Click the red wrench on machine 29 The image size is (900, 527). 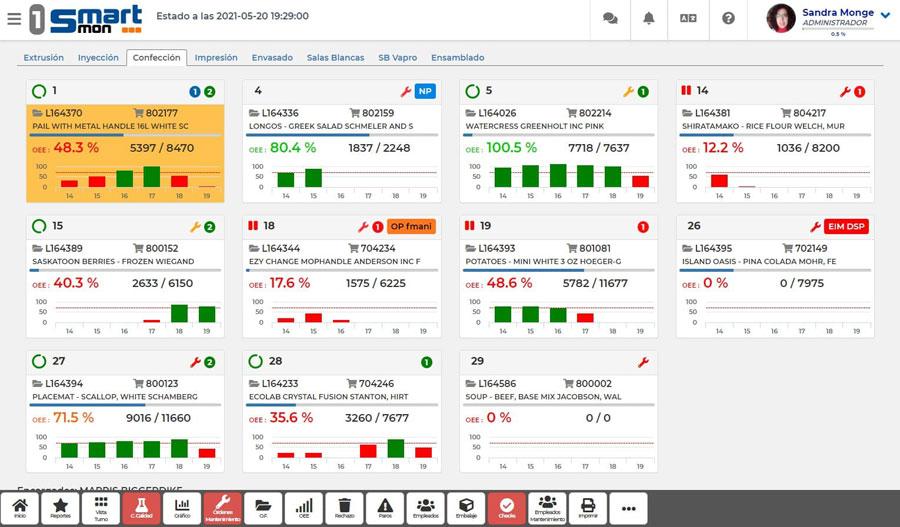(x=643, y=362)
